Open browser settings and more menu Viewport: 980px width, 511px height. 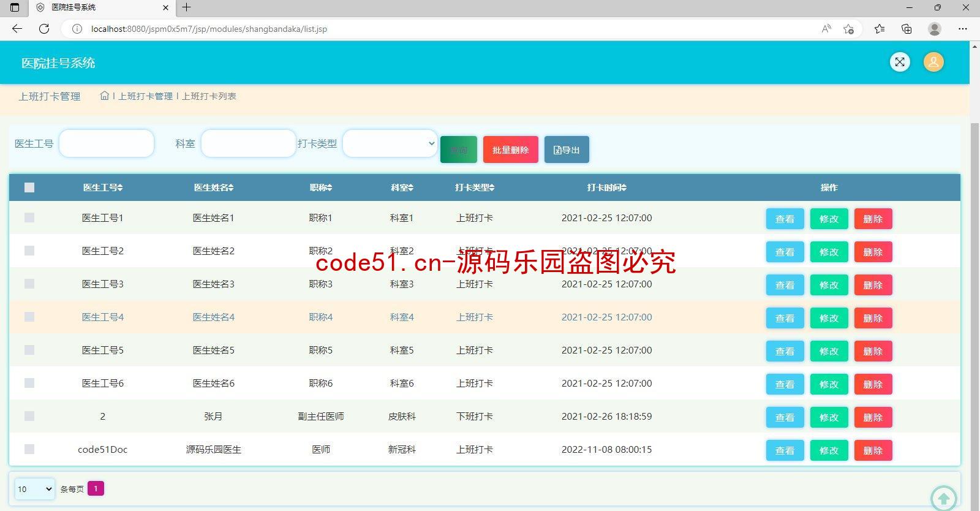click(963, 29)
